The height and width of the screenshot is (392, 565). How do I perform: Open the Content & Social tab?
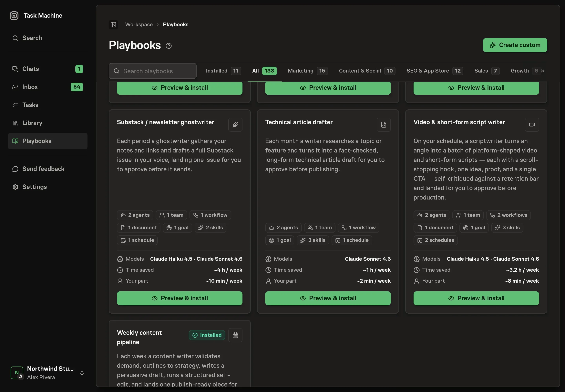(x=367, y=71)
